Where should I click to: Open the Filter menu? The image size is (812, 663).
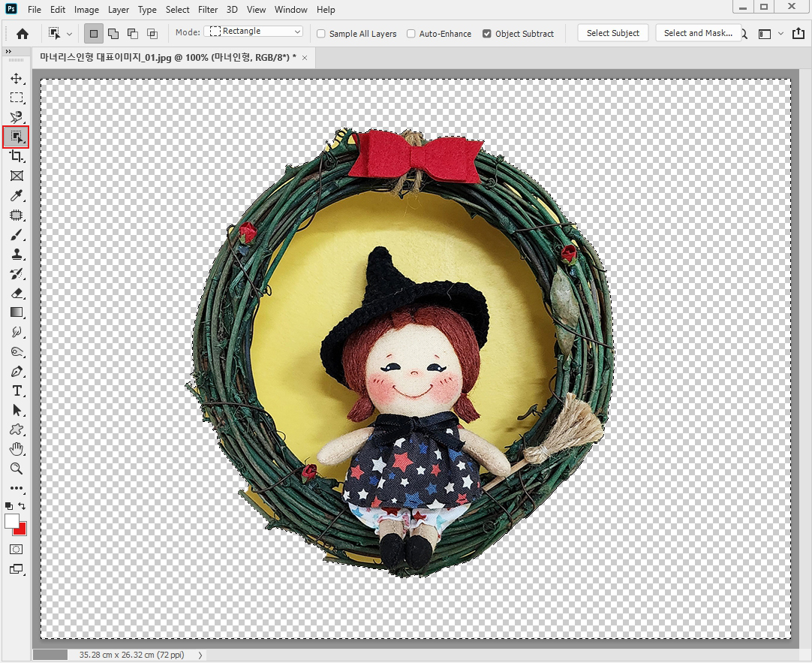(x=208, y=9)
